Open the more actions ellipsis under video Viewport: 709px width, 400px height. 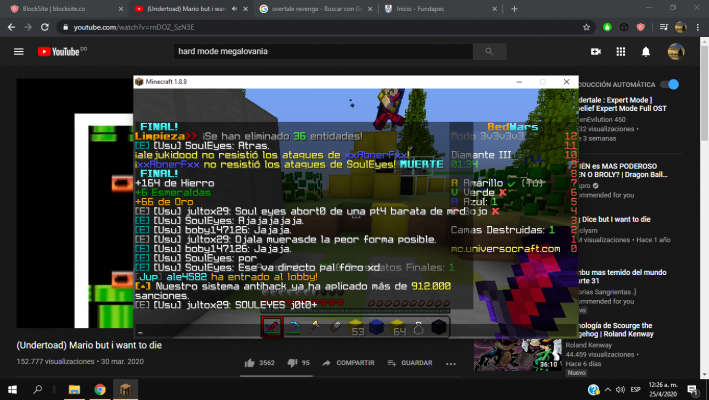tap(451, 363)
